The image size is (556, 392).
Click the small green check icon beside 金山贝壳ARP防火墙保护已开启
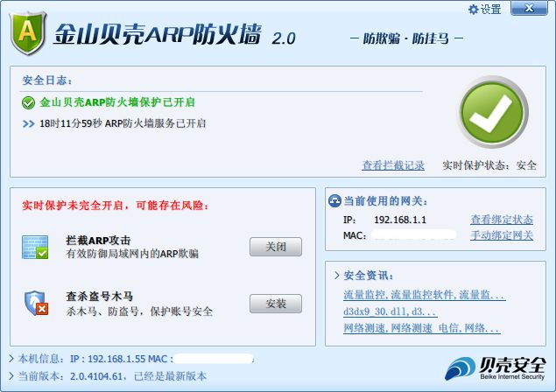pyautogui.click(x=28, y=102)
